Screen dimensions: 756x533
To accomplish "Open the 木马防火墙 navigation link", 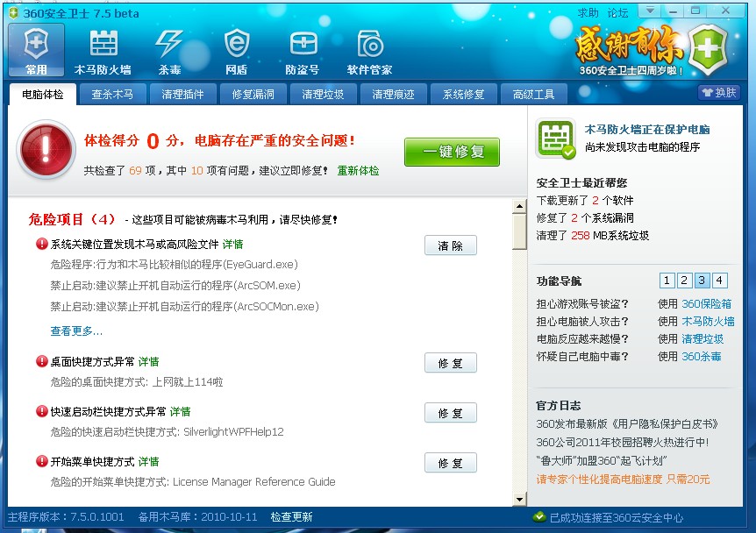I will 708,322.
